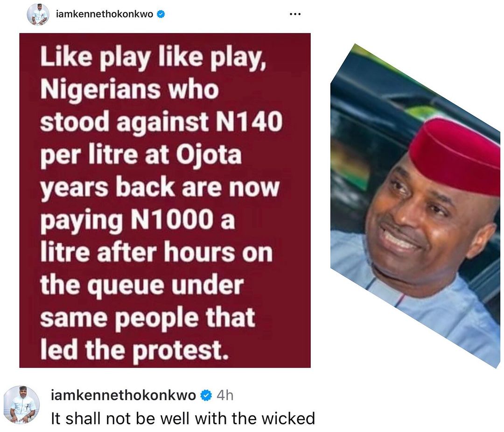Open the header profile avatar picture

click(38, 14)
